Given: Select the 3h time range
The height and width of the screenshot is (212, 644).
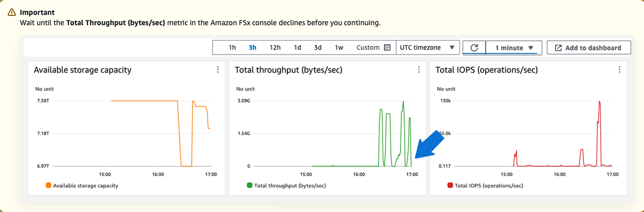Looking at the screenshot, I should 252,48.
